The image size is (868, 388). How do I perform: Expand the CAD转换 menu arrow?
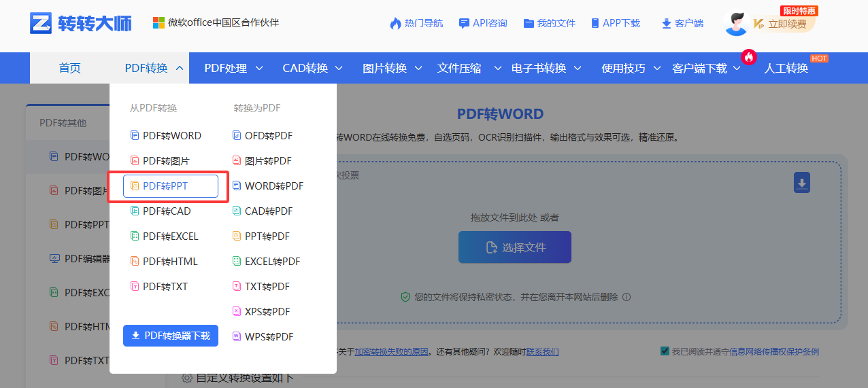coord(339,68)
